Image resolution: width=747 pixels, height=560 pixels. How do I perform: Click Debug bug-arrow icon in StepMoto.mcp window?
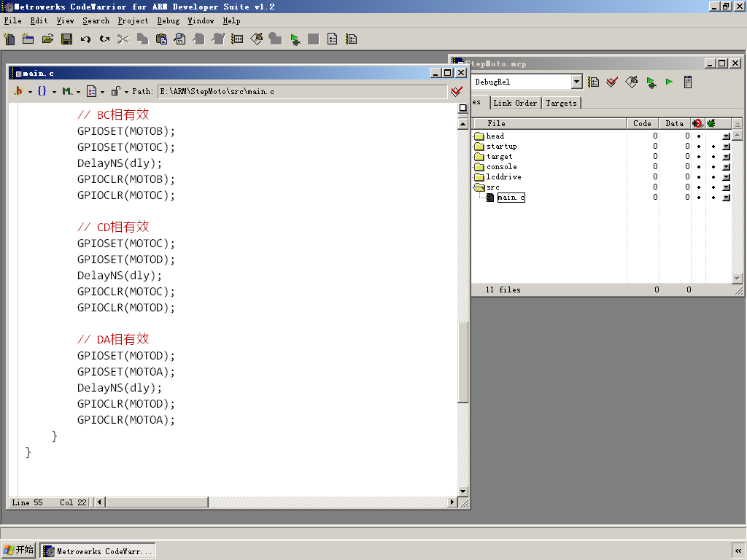[651, 82]
